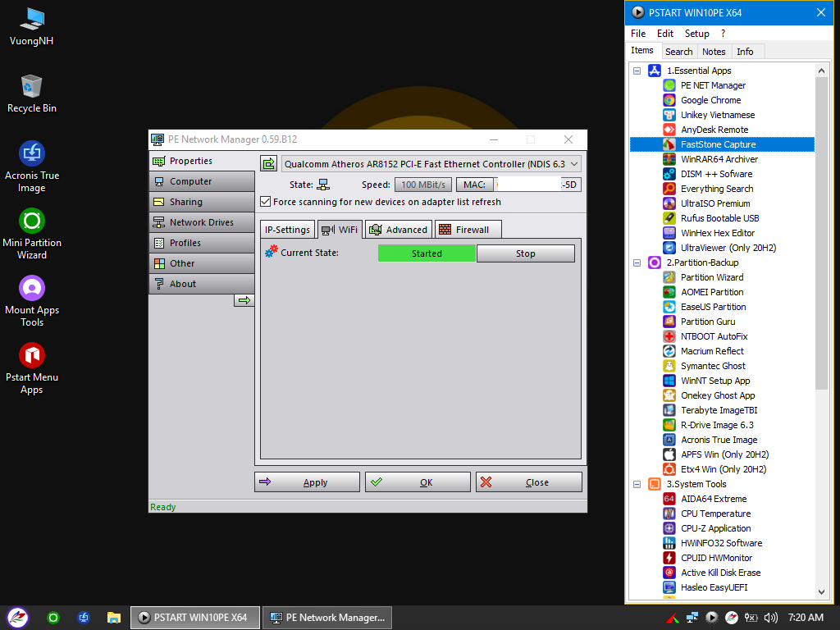This screenshot has height=630, width=840.
Task: Select CPU-Z Application entry
Action: tap(715, 528)
